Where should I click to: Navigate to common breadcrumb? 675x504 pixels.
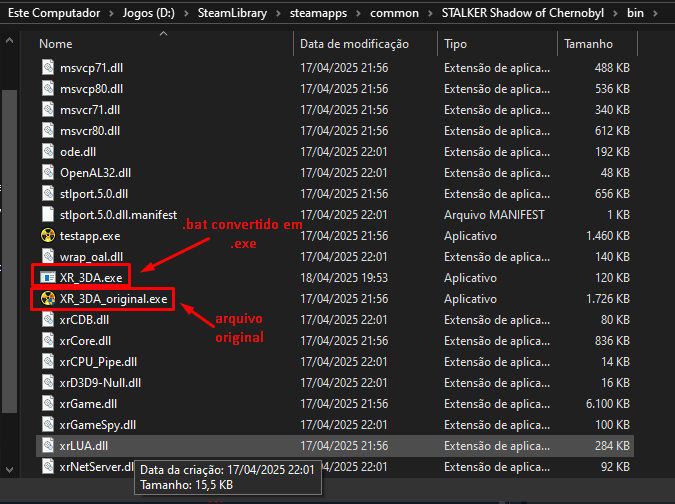click(x=394, y=13)
